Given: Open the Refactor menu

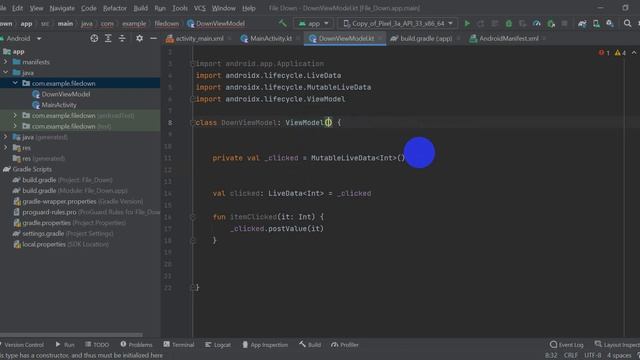Looking at the screenshot, I should click(115, 8).
